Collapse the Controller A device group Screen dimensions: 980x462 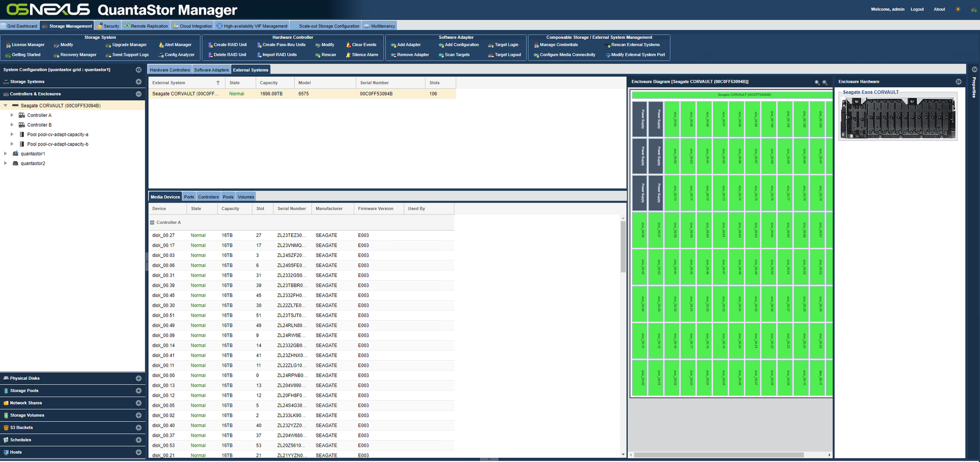pyautogui.click(x=152, y=222)
